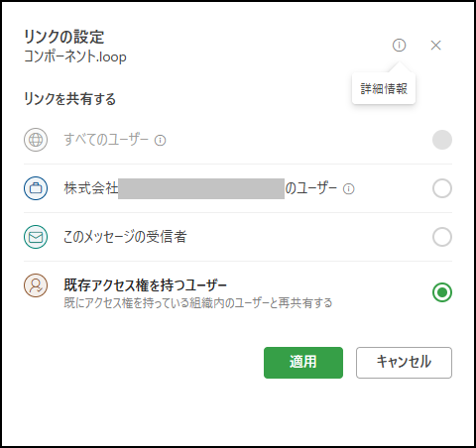This screenshot has width=476, height=448.
Task: Close the リンクの設定 dialog
Action: click(x=435, y=46)
